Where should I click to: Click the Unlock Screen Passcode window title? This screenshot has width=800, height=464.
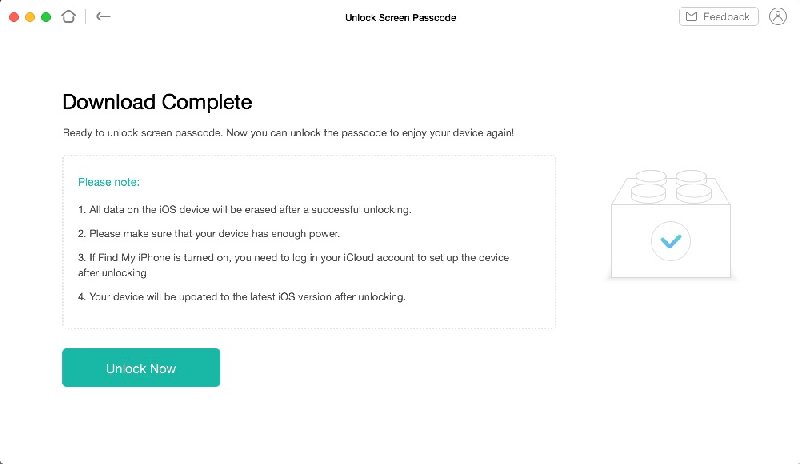400,18
